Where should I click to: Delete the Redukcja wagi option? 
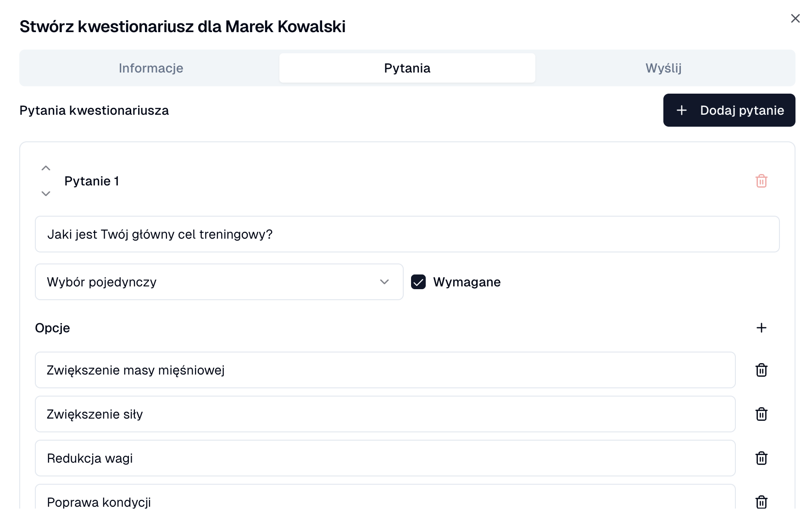761,458
